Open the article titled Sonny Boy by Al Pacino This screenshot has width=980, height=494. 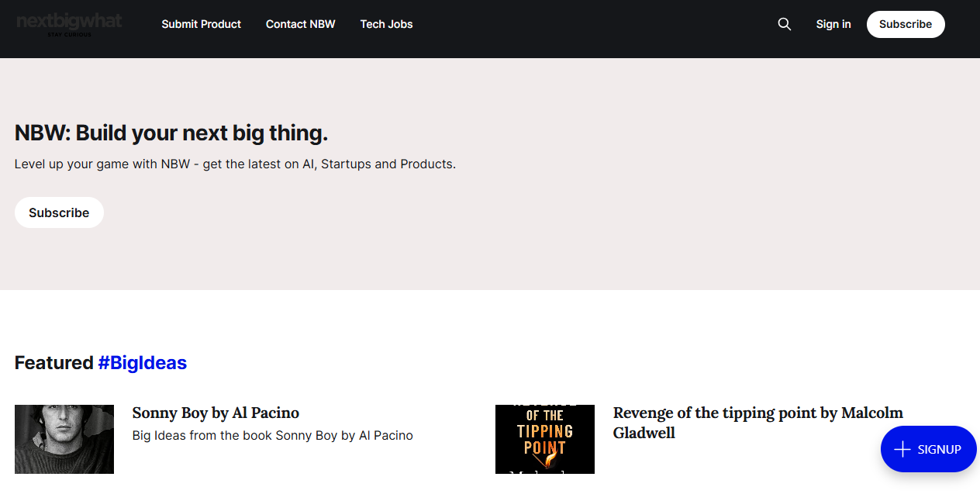(x=216, y=413)
